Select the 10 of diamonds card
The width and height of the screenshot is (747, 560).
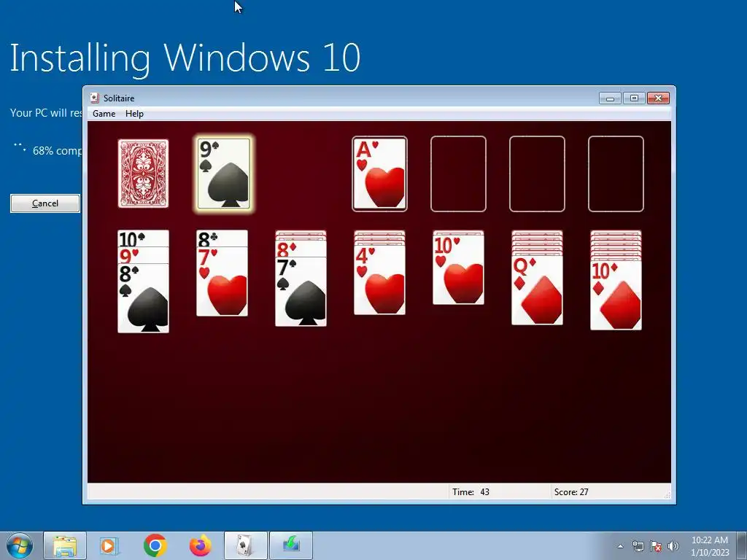616,295
